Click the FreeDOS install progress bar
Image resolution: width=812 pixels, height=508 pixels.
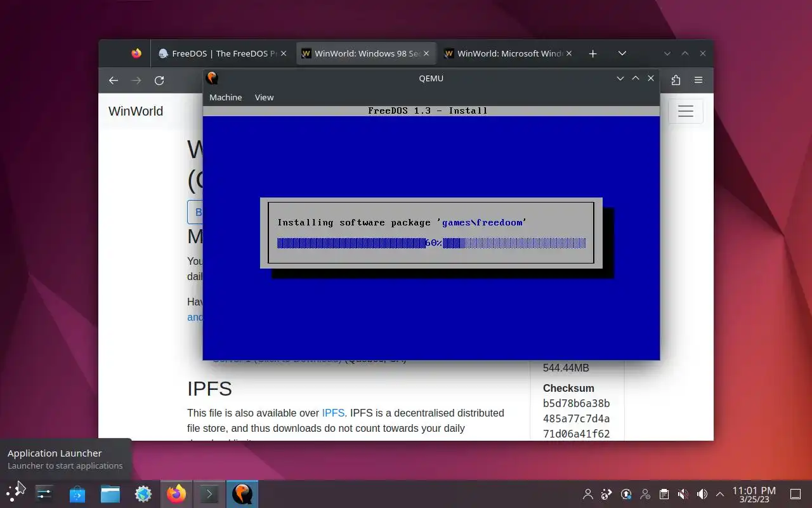(x=431, y=243)
